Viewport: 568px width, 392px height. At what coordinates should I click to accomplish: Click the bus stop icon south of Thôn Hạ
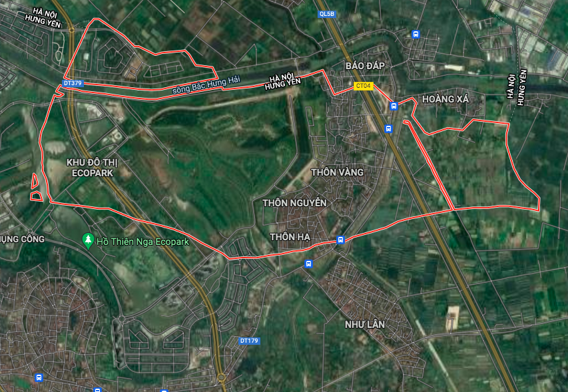click(308, 264)
